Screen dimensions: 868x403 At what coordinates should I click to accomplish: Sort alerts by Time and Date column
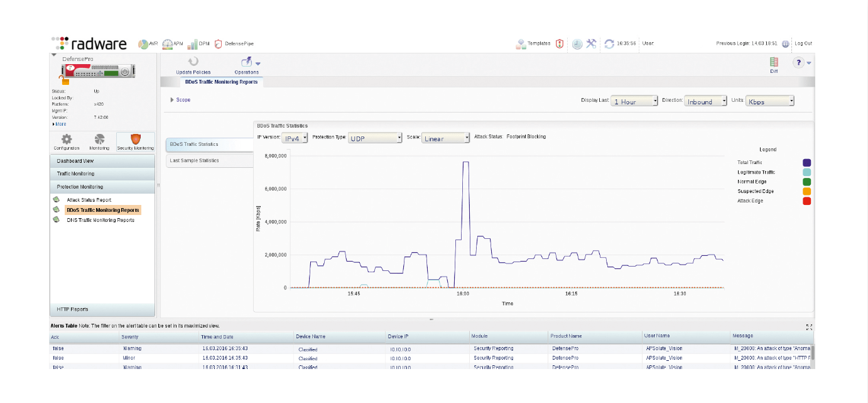tap(246, 336)
